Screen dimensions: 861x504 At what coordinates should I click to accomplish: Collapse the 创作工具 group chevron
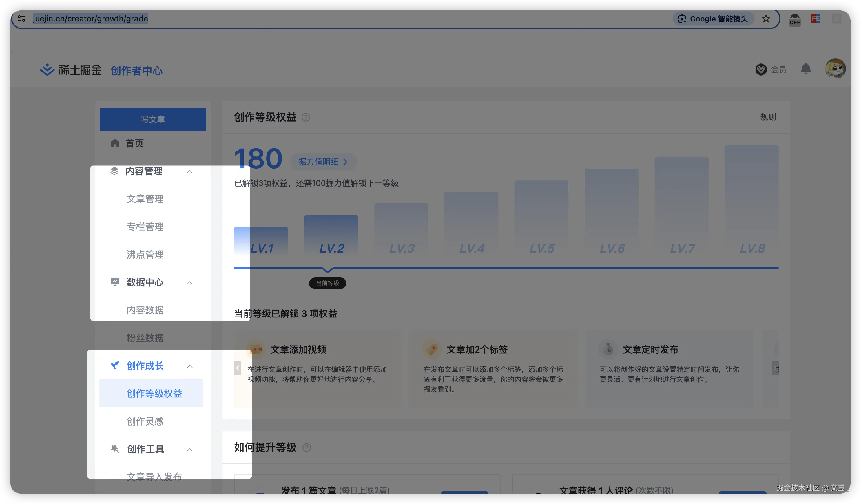(x=190, y=450)
